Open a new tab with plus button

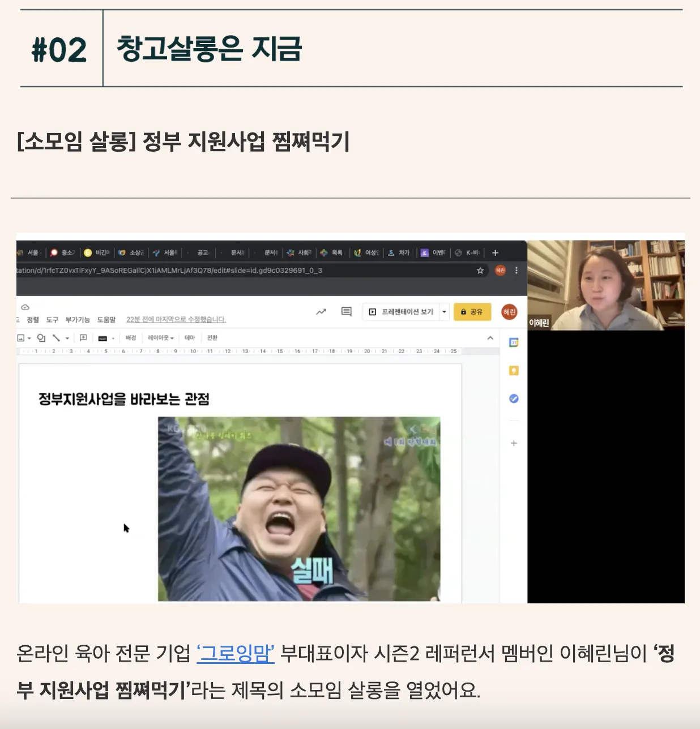(495, 252)
